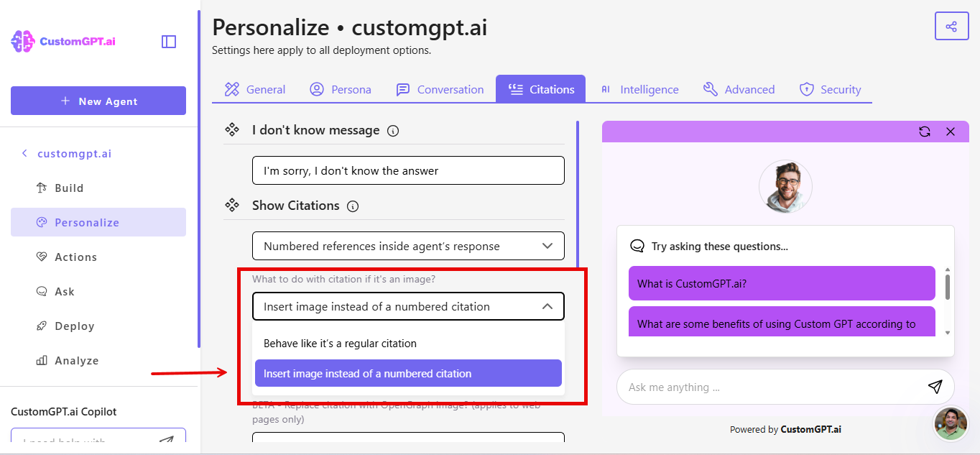This screenshot has width=980, height=455.
Task: Refresh the chat preview
Action: click(925, 132)
